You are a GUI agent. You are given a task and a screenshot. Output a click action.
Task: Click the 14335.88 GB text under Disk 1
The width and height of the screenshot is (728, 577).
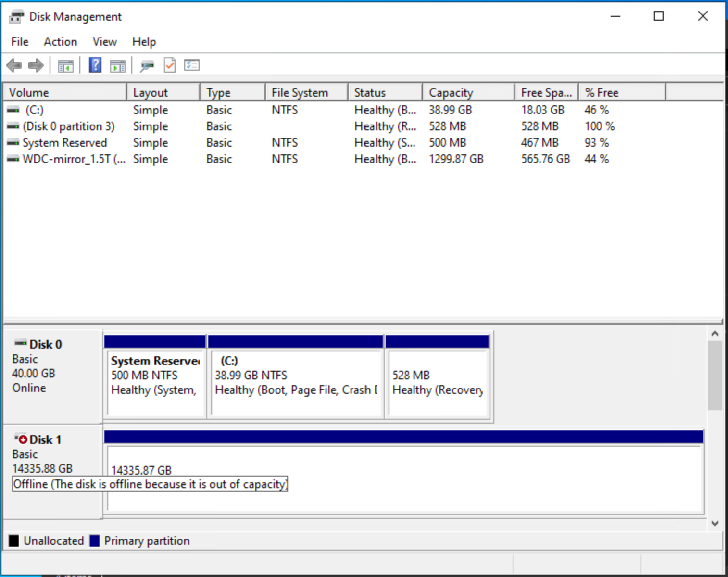pos(42,468)
